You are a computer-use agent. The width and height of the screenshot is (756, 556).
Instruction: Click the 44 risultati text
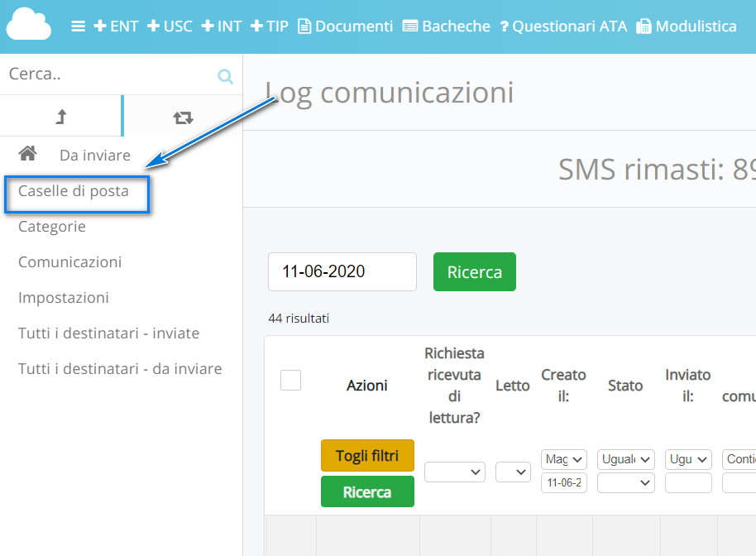click(299, 319)
